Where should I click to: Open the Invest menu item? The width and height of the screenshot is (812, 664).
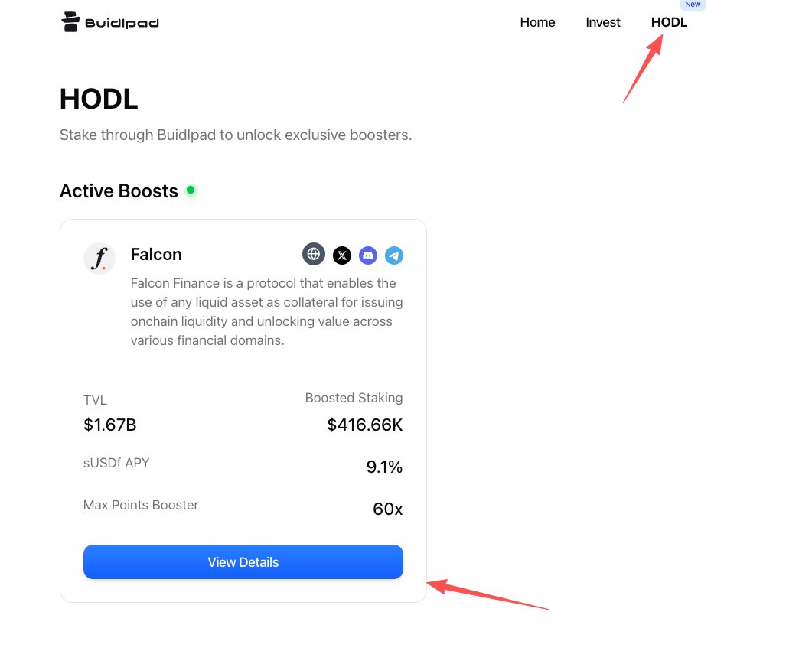603,22
